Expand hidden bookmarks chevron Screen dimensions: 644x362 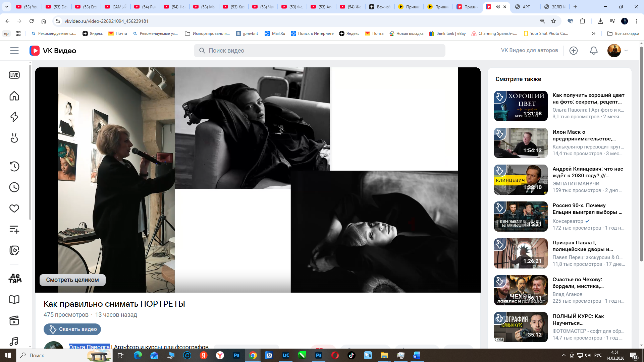tap(593, 34)
